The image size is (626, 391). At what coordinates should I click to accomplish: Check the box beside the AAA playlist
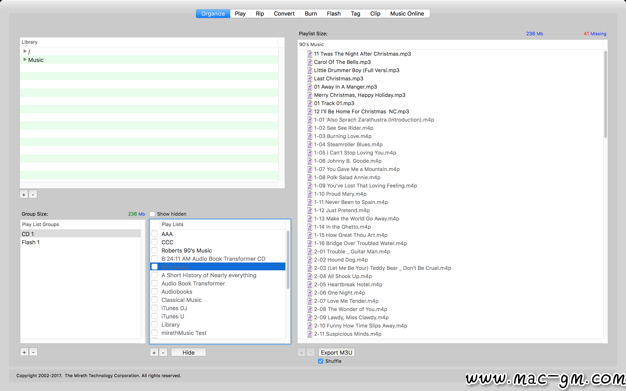(x=155, y=234)
